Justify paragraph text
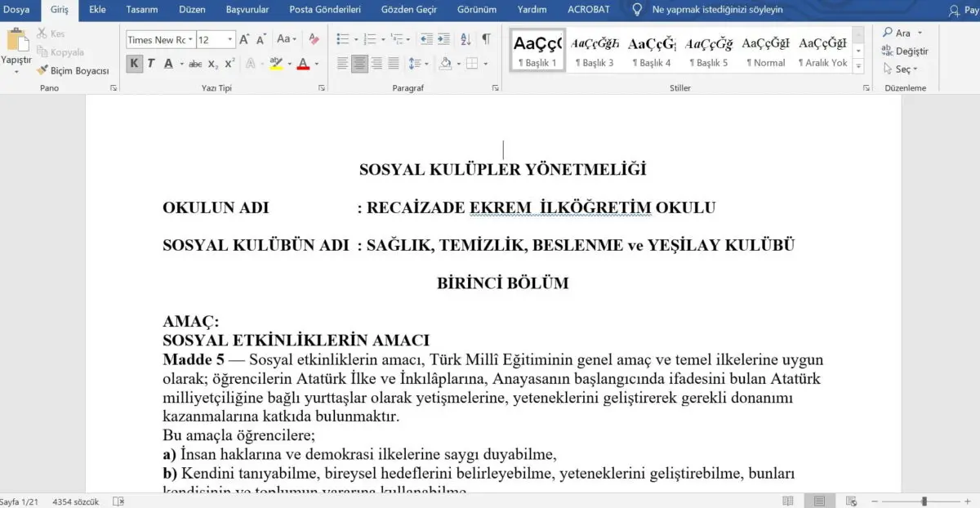 click(394, 63)
